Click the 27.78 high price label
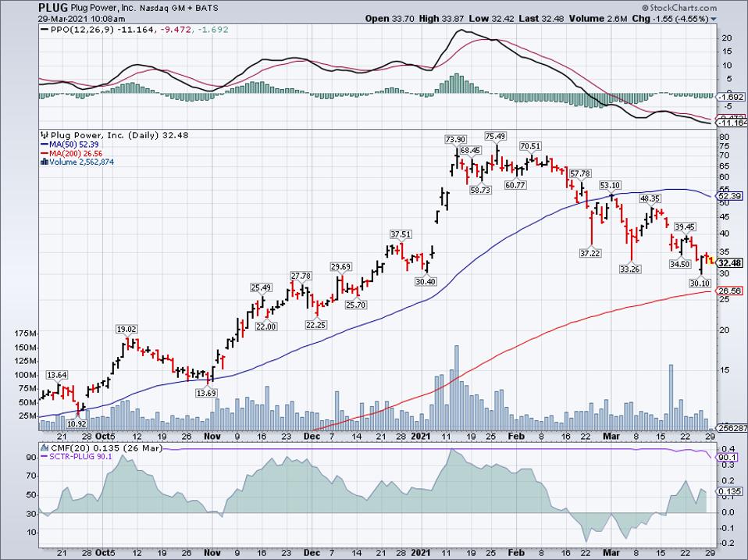 coord(301,276)
